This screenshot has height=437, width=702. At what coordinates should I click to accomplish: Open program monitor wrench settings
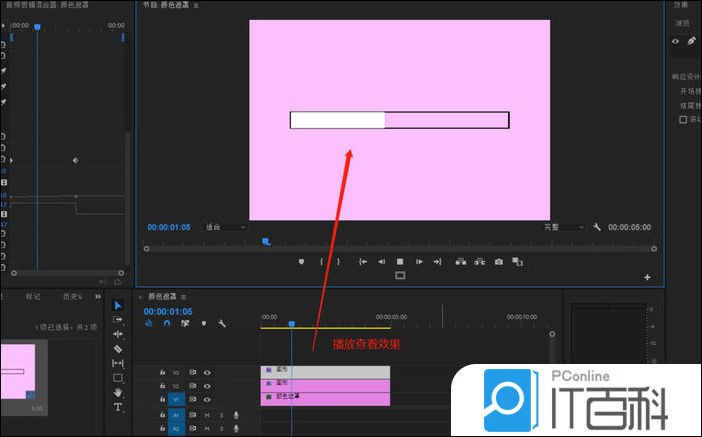pos(597,227)
